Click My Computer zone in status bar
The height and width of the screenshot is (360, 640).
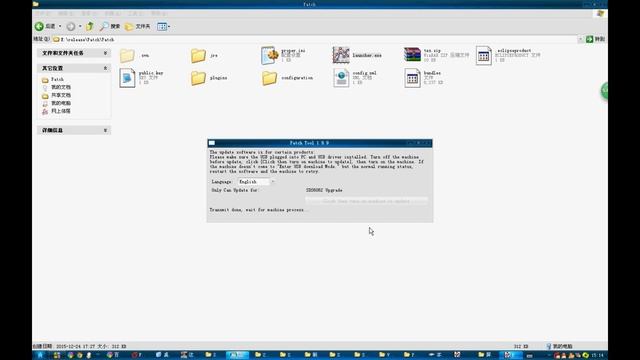tap(560, 347)
